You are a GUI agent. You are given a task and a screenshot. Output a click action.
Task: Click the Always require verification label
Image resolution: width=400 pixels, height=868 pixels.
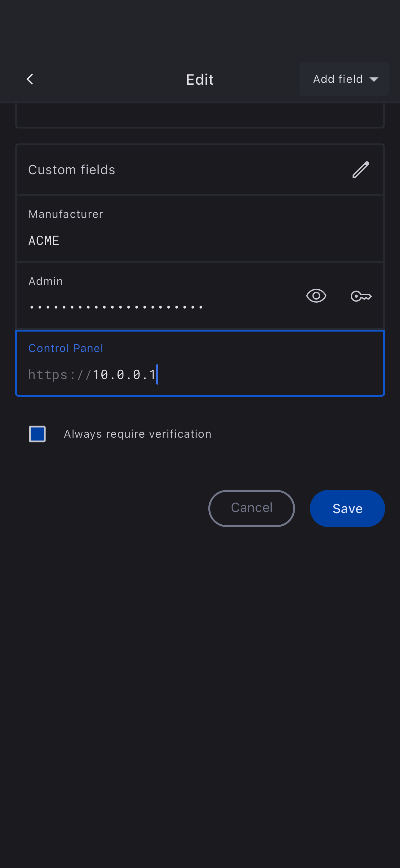click(137, 434)
